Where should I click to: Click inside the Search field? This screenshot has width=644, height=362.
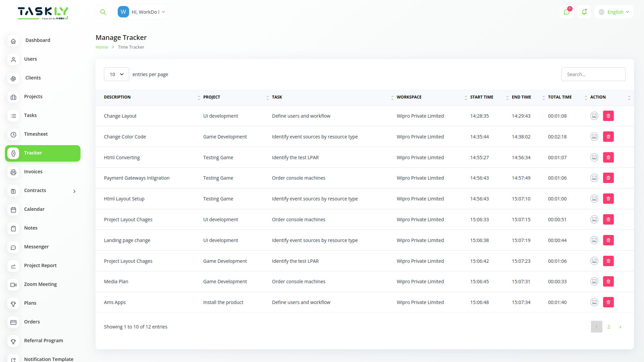point(593,74)
